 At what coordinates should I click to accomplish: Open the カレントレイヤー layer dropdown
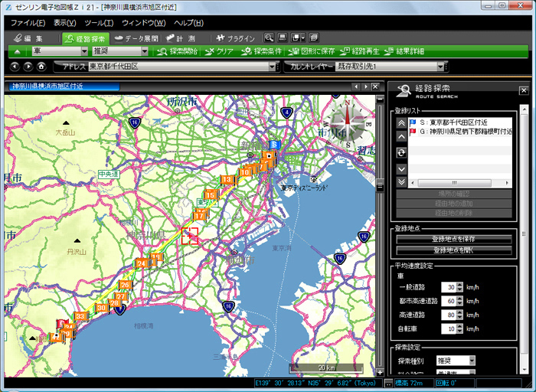440,67
